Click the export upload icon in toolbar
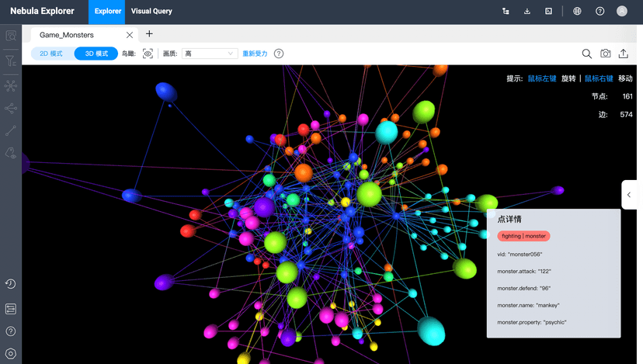The height and width of the screenshot is (364, 643). 624,54
